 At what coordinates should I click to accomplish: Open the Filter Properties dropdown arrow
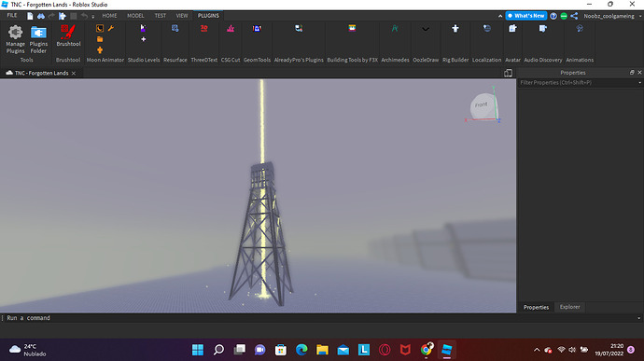pyautogui.click(x=639, y=82)
